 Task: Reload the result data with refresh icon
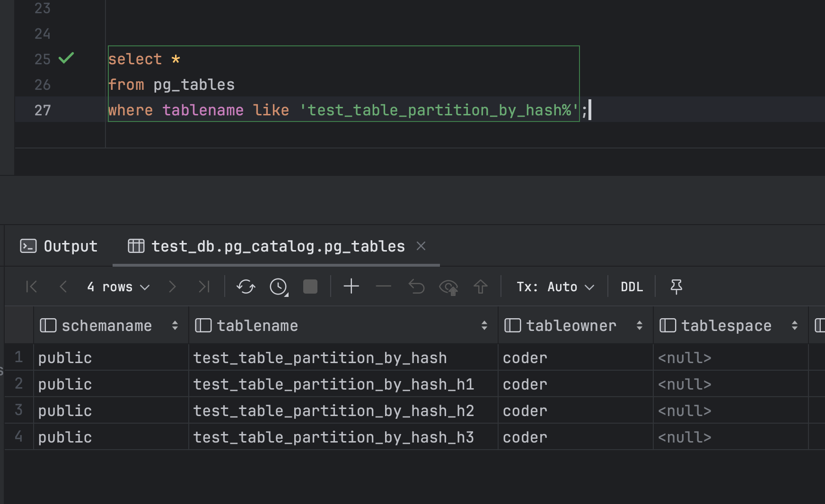(246, 287)
